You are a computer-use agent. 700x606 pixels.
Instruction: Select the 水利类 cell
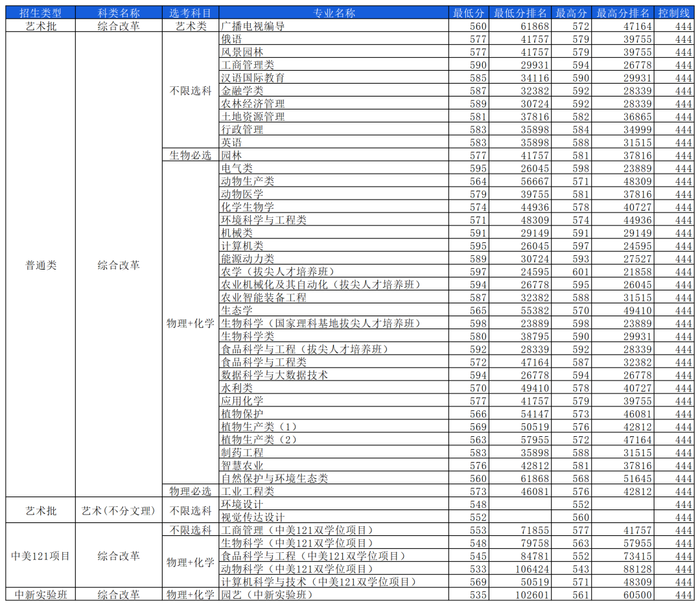click(334, 388)
